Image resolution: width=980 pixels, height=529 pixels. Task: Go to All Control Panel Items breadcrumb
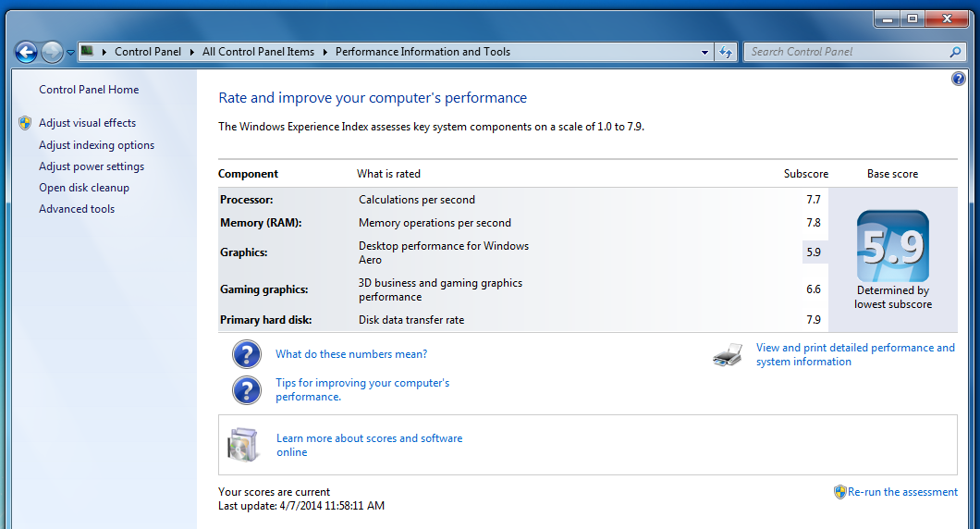pos(258,52)
